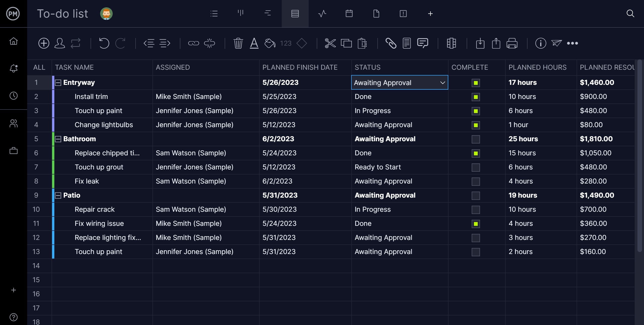644x325 pixels.
Task: Click the column layout toggle icon
Action: tap(451, 43)
